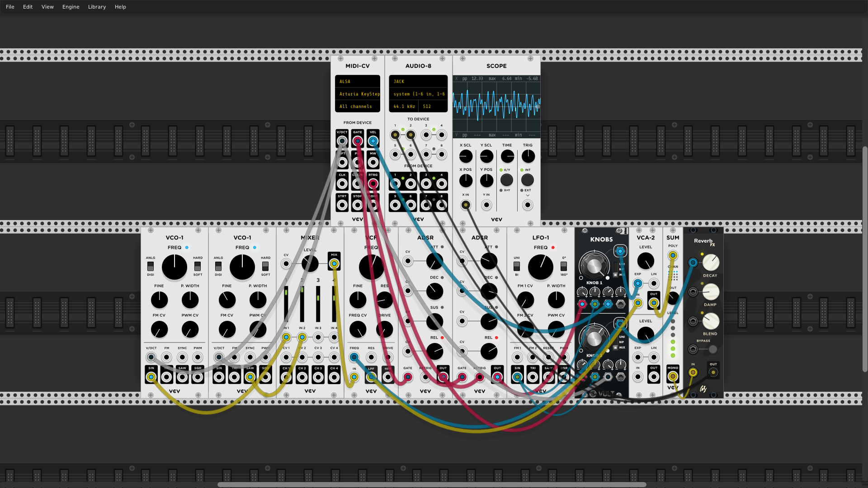
Task: Open the Help menu
Action: click(120, 7)
